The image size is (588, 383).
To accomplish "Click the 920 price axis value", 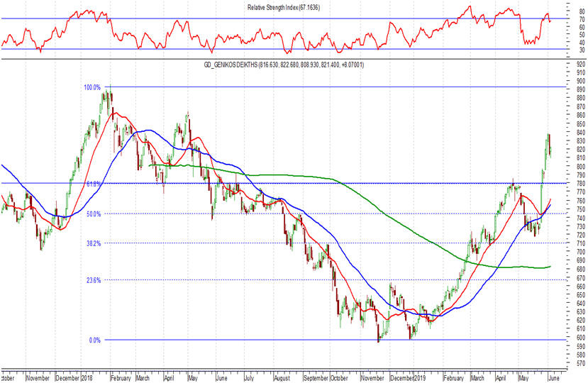I will coord(580,64).
